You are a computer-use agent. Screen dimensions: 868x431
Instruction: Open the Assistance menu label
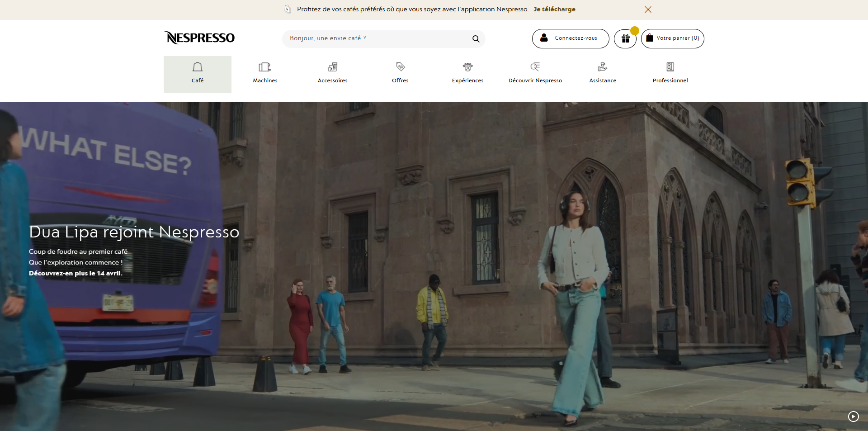coord(603,81)
